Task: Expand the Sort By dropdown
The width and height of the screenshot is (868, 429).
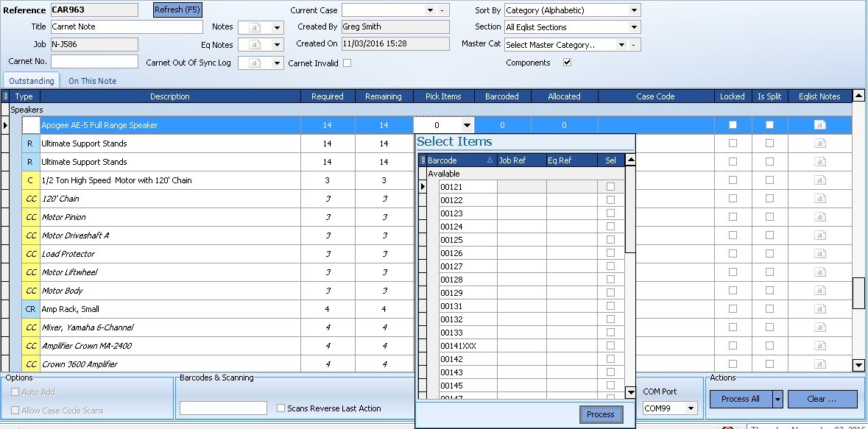Action: pyautogui.click(x=634, y=10)
